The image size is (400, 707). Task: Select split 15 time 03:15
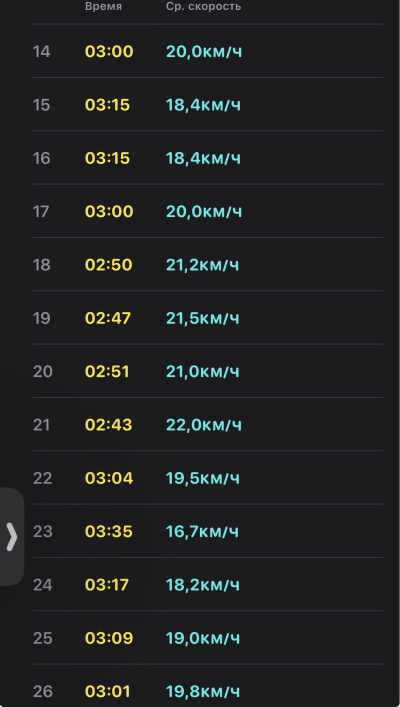pyautogui.click(x=107, y=105)
